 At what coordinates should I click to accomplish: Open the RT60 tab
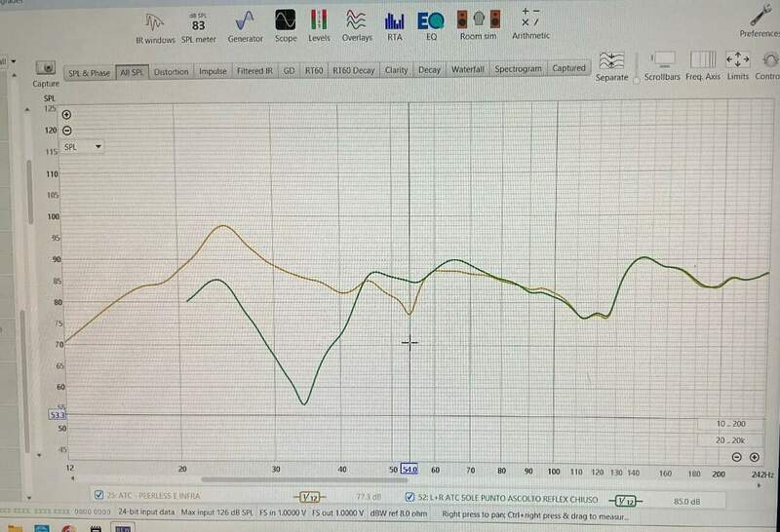pos(314,70)
